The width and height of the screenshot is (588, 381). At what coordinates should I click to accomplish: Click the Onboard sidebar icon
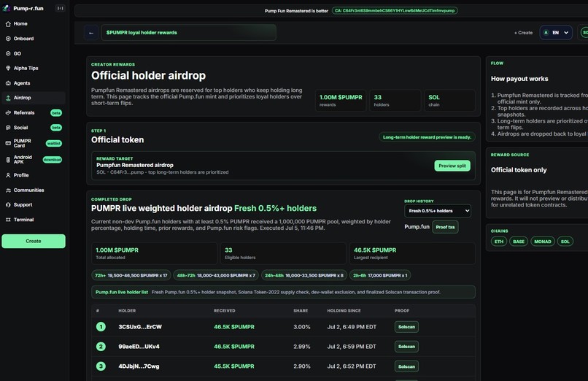coord(8,39)
